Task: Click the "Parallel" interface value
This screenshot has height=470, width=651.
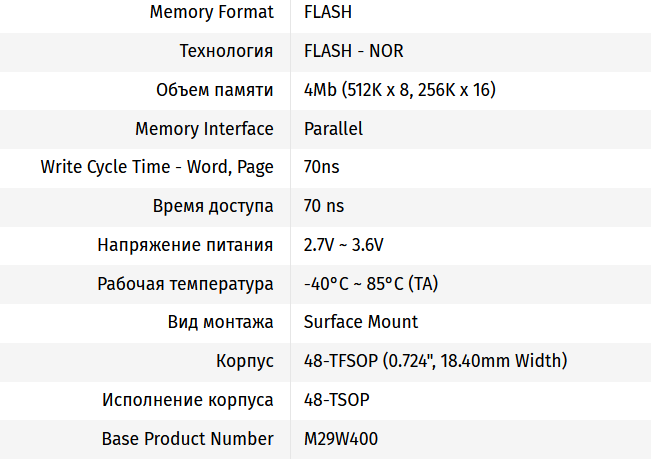Action: [x=333, y=128]
